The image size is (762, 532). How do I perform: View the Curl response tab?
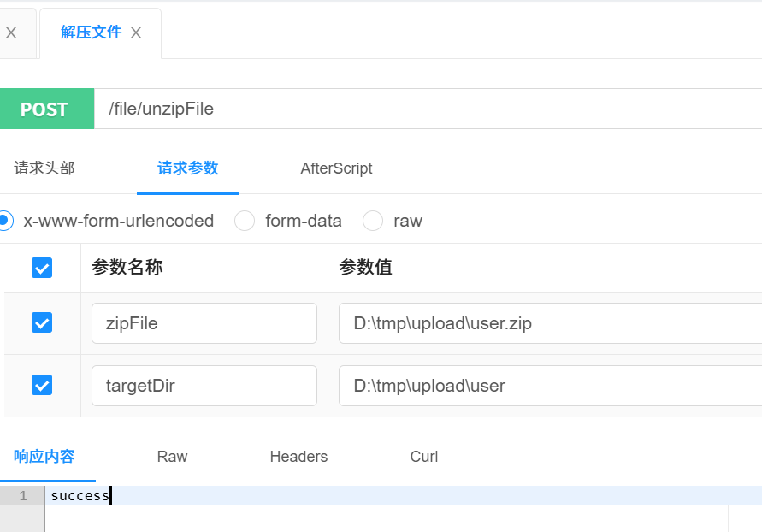coord(423,456)
